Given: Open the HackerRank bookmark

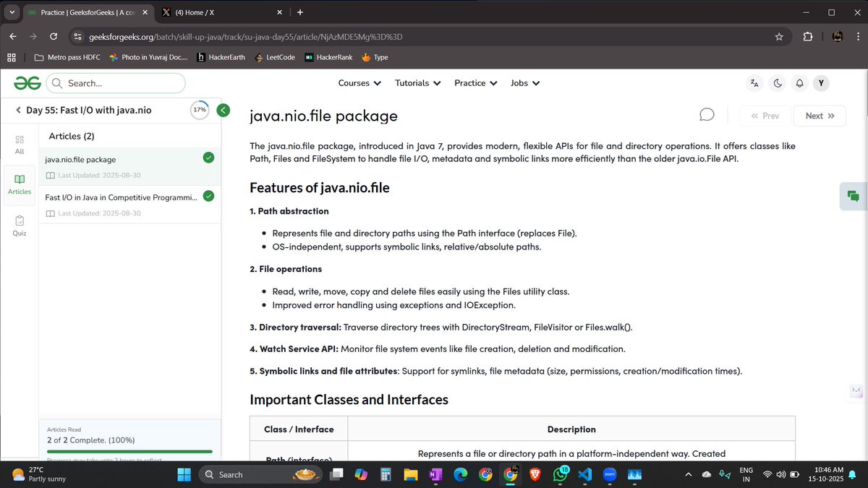Looking at the screenshot, I should pos(329,57).
